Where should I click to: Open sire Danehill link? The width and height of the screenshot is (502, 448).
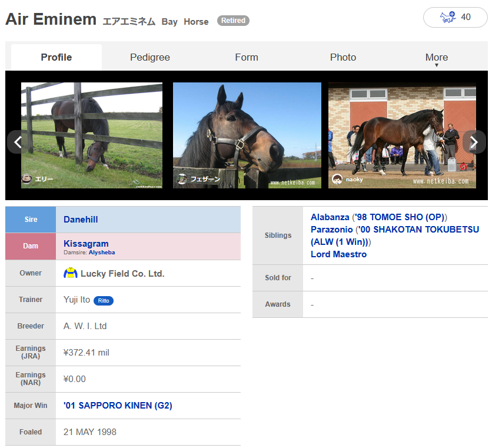point(81,220)
